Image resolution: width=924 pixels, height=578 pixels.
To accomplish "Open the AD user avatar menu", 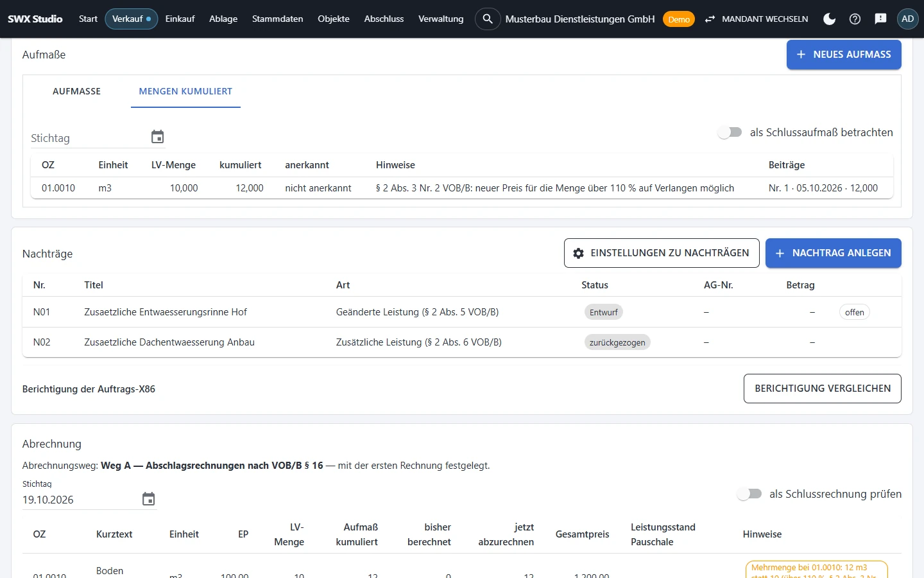I will point(907,19).
